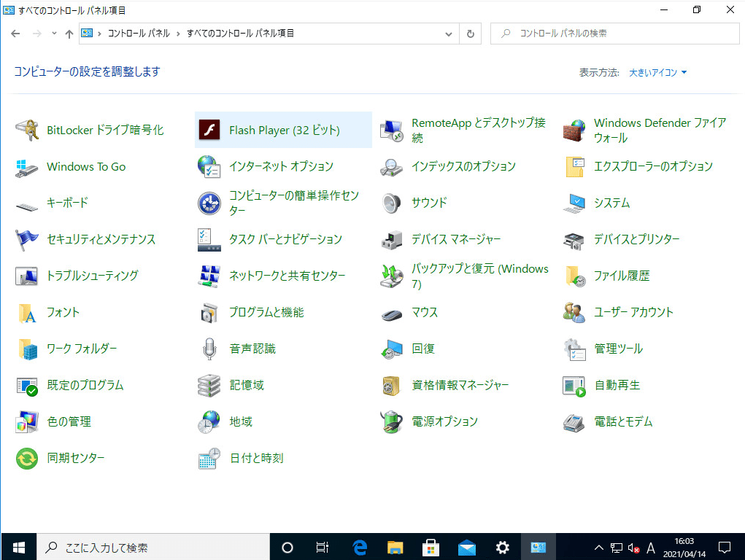Open ファイル履歴 icon
745x560 pixels.
pyautogui.click(x=574, y=276)
